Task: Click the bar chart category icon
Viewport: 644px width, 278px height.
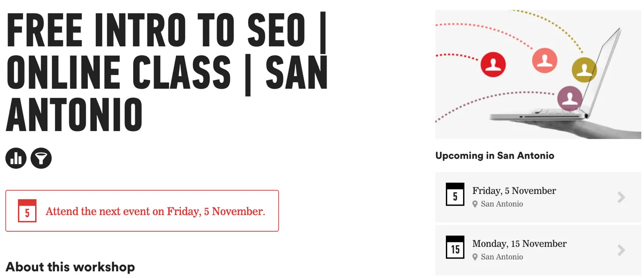Action: (16, 158)
